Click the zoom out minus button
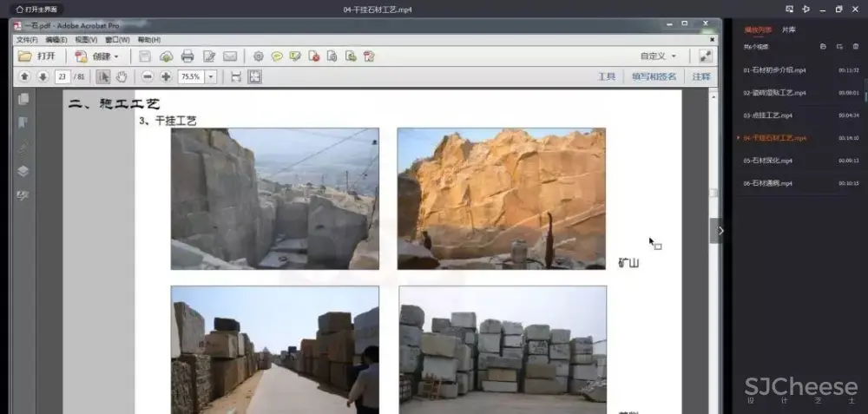Screen dimensions: 868x414 148,76
